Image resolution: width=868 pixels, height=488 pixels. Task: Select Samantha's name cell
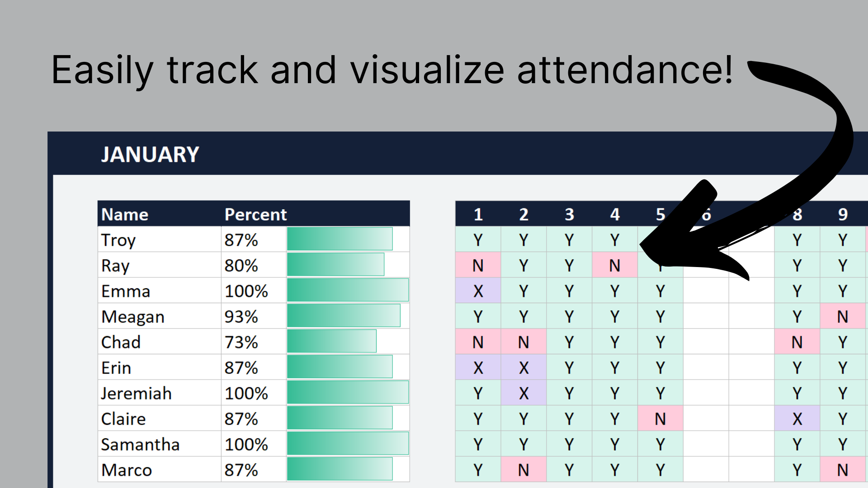click(140, 444)
